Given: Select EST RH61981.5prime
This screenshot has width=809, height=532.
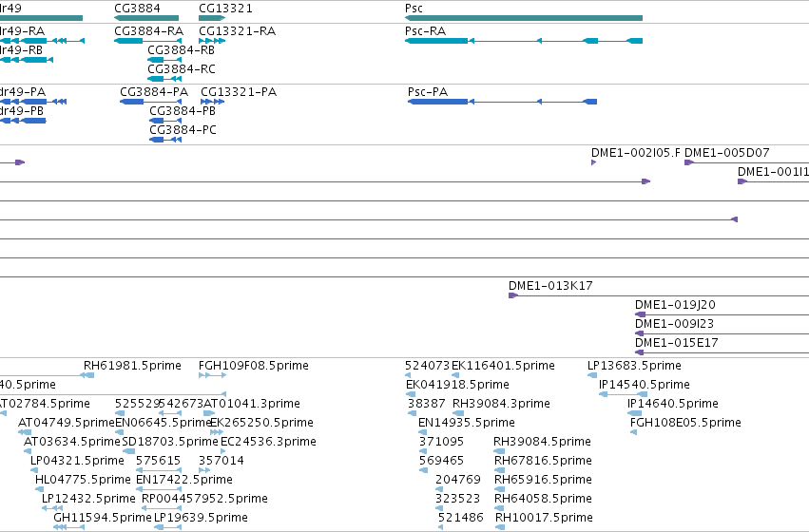Looking at the screenshot, I should point(132,366).
